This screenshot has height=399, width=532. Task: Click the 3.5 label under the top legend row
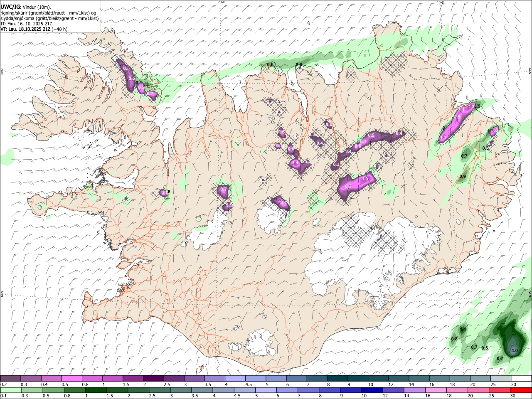point(207,384)
